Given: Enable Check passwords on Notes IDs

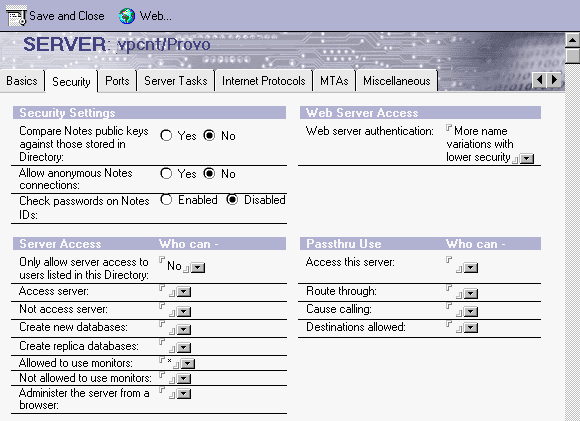Looking at the screenshot, I should point(166,200).
